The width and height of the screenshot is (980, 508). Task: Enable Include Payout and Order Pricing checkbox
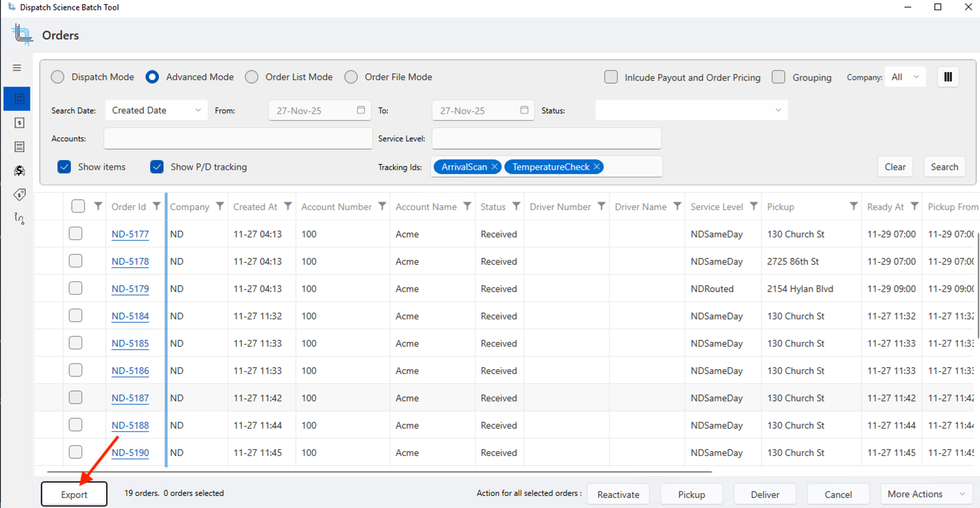point(611,77)
